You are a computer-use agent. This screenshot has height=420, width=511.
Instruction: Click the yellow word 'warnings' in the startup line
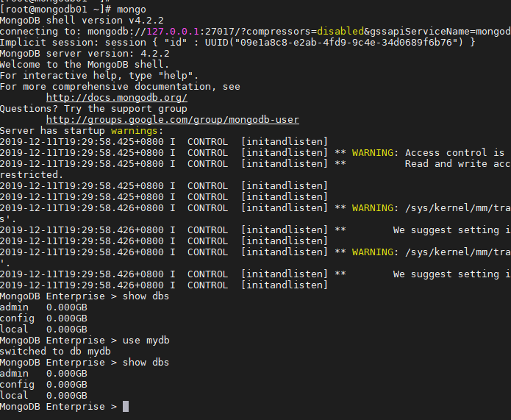pos(135,131)
